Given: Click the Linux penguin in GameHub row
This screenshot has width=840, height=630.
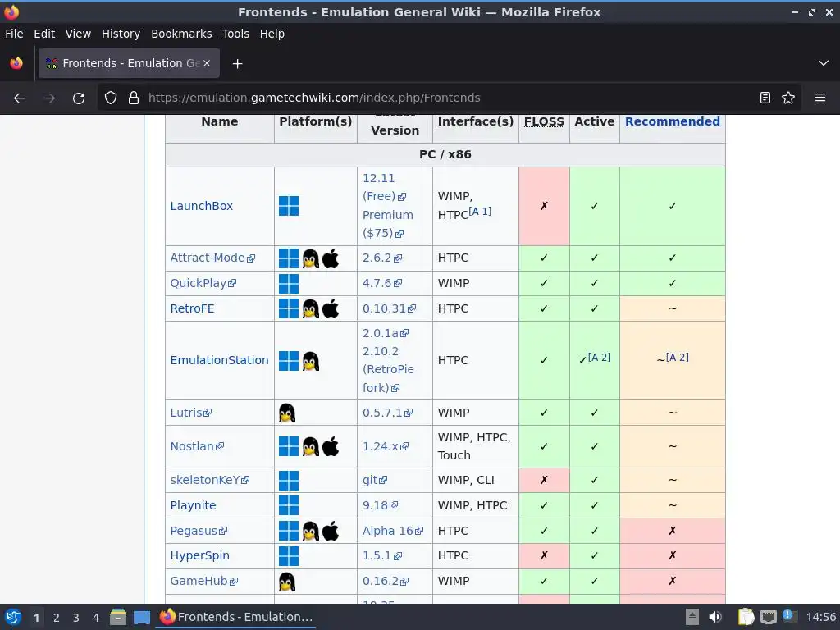Looking at the screenshot, I should point(287,582).
